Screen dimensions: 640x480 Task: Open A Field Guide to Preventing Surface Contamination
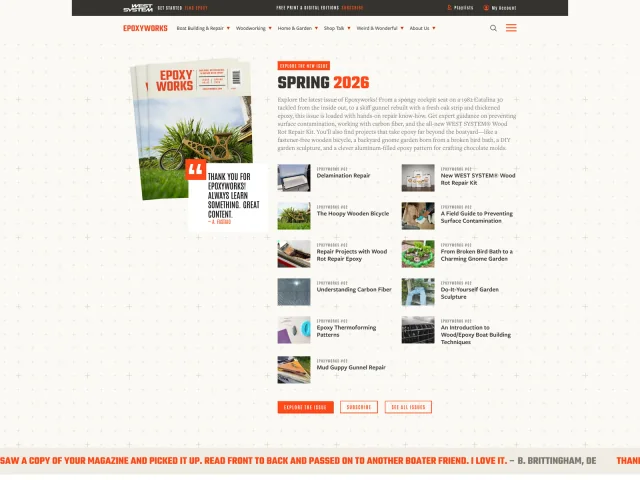pyautogui.click(x=477, y=217)
